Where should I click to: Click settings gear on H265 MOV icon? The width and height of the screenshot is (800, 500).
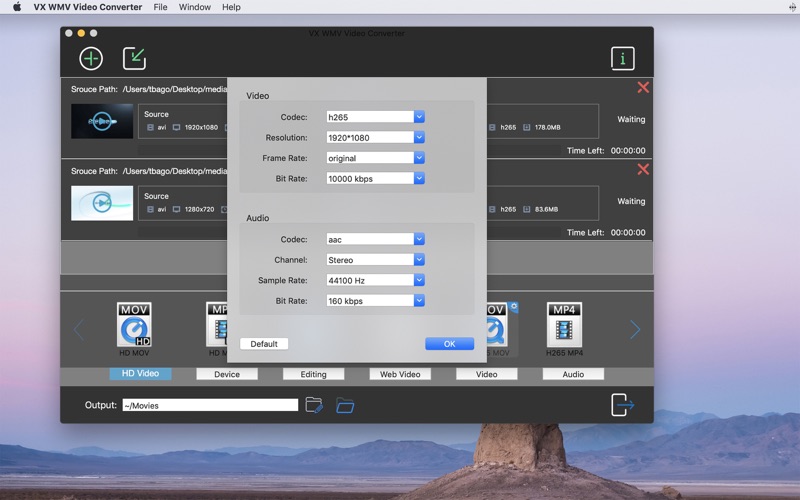click(514, 307)
